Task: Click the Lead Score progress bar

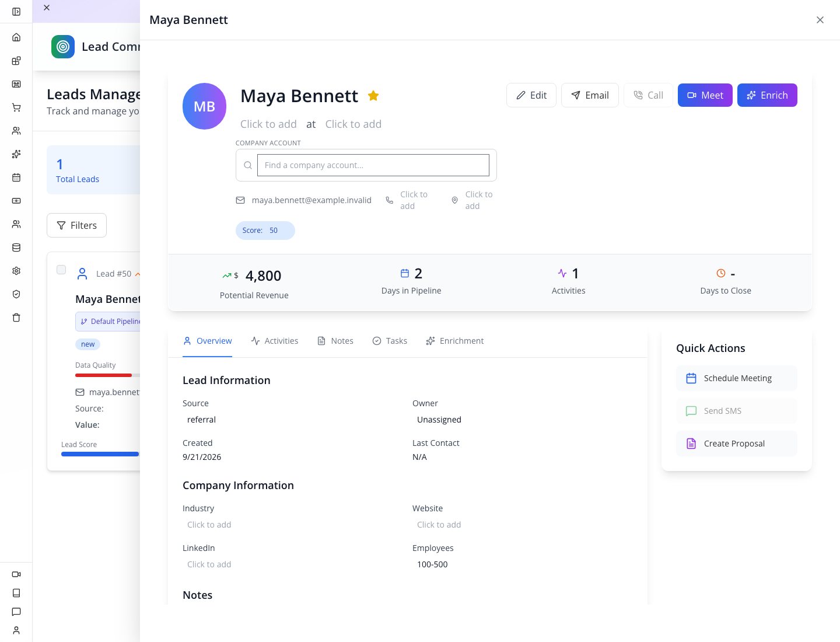Action: click(x=100, y=454)
